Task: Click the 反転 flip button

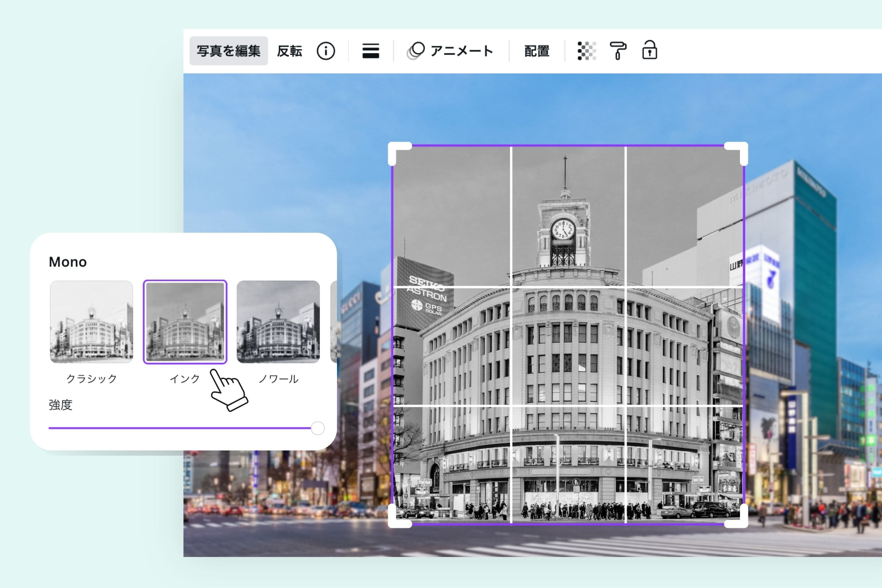Action: click(289, 51)
